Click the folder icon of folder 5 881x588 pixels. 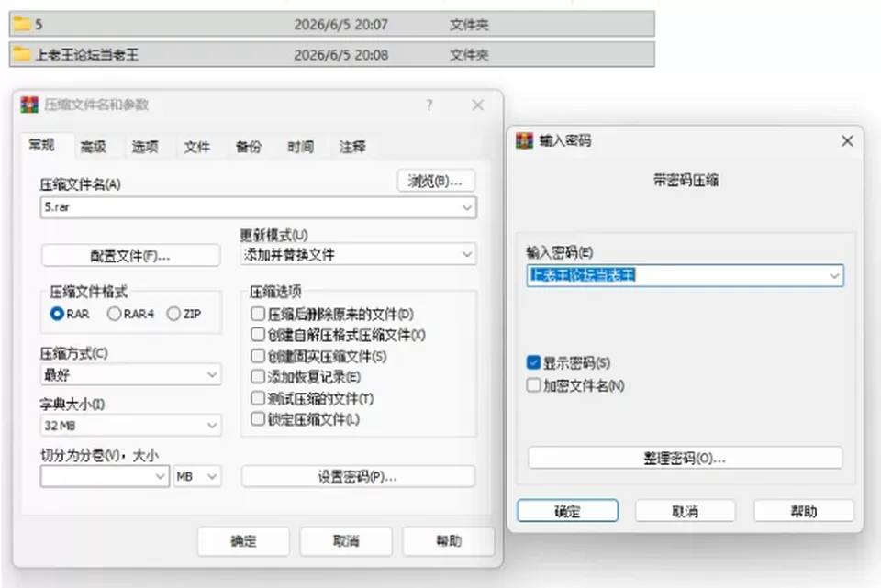pos(22,24)
